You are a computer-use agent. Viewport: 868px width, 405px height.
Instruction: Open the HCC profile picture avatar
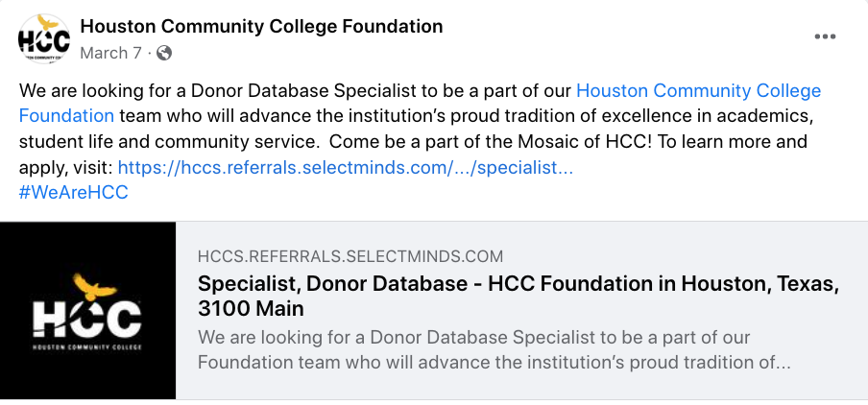44,38
